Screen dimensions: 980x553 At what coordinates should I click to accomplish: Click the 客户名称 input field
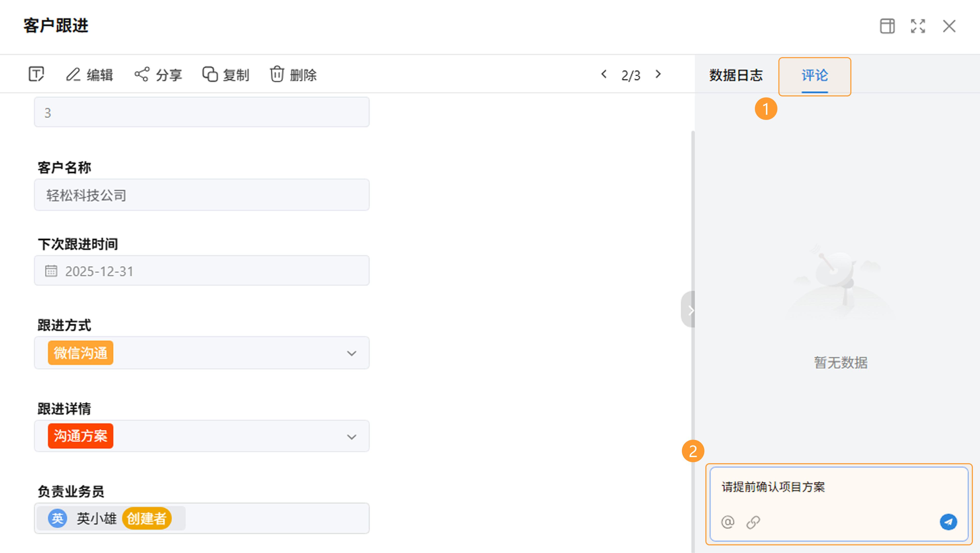click(202, 195)
